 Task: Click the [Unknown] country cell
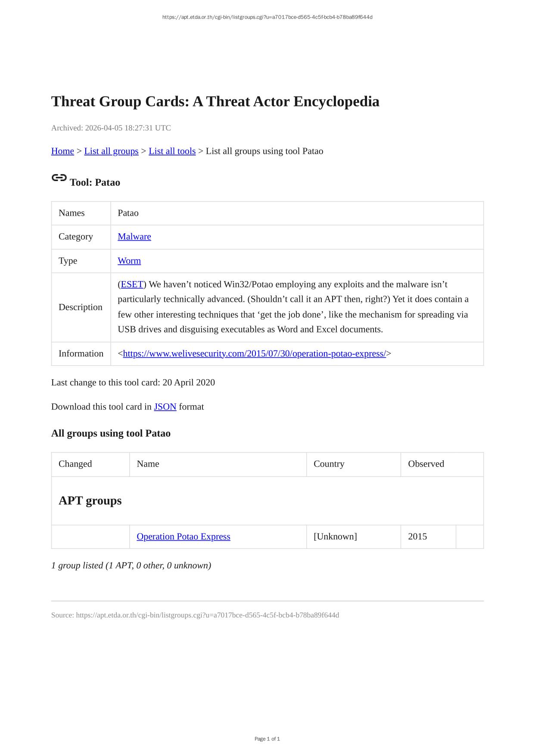[x=335, y=537]
